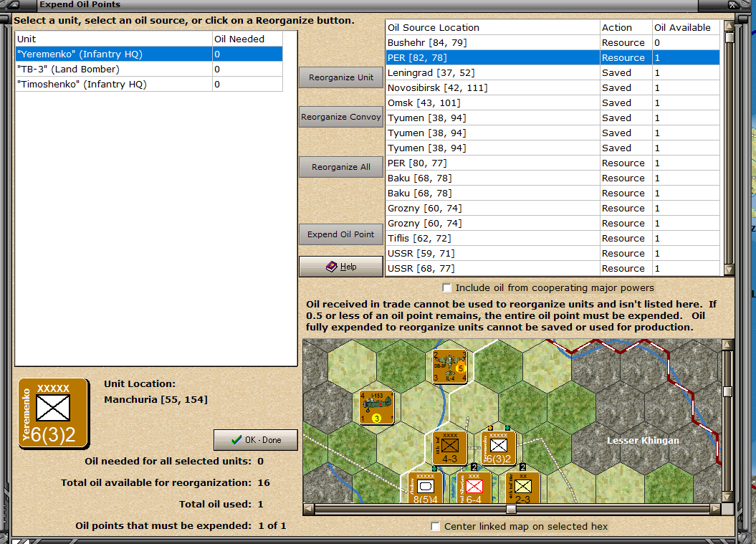
Task: Enable include oil from cooperating major powers
Action: coord(447,288)
